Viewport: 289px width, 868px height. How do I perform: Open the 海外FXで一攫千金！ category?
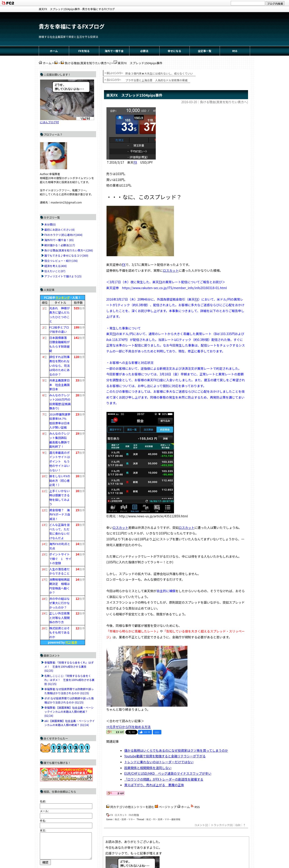(59, 240)
